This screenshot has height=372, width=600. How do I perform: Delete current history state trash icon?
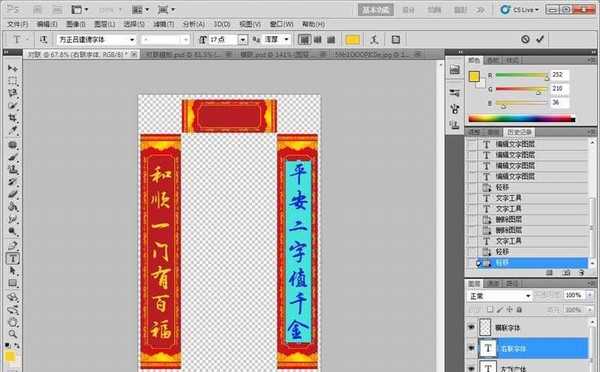tap(581, 272)
